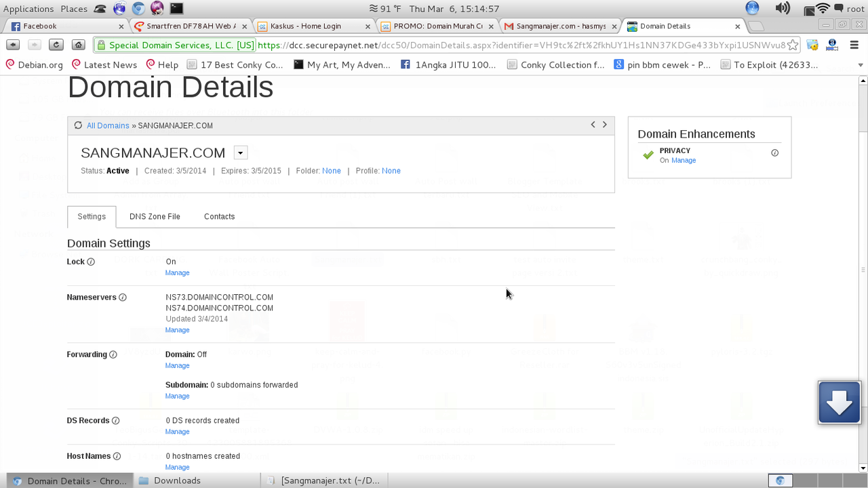Click the folder-with-lock extension icon
Image resolution: width=868 pixels, height=488 pixels.
[x=812, y=45]
